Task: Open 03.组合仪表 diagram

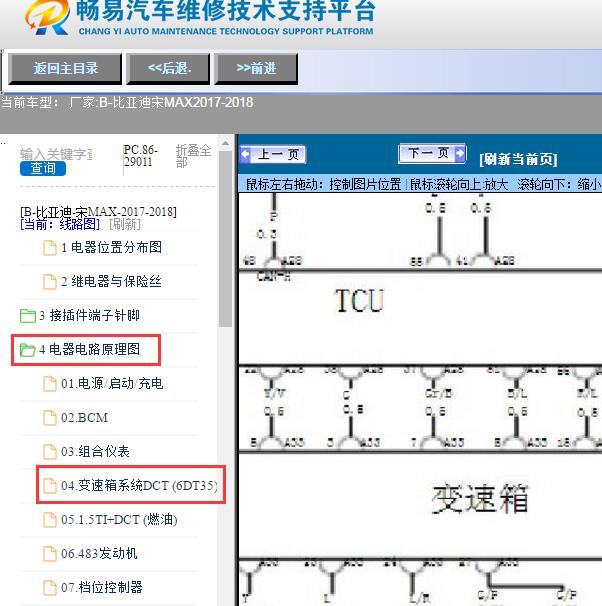Action: coord(95,451)
